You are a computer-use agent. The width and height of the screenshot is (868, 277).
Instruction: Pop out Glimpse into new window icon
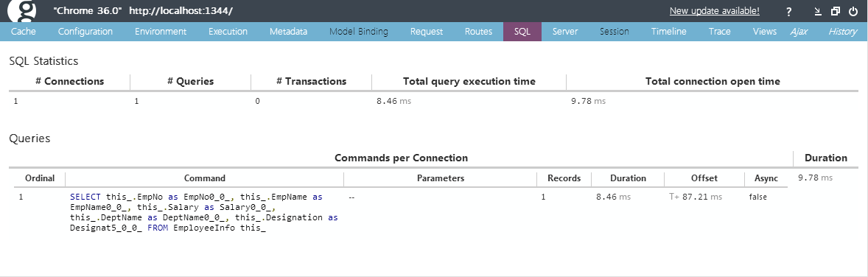click(836, 11)
